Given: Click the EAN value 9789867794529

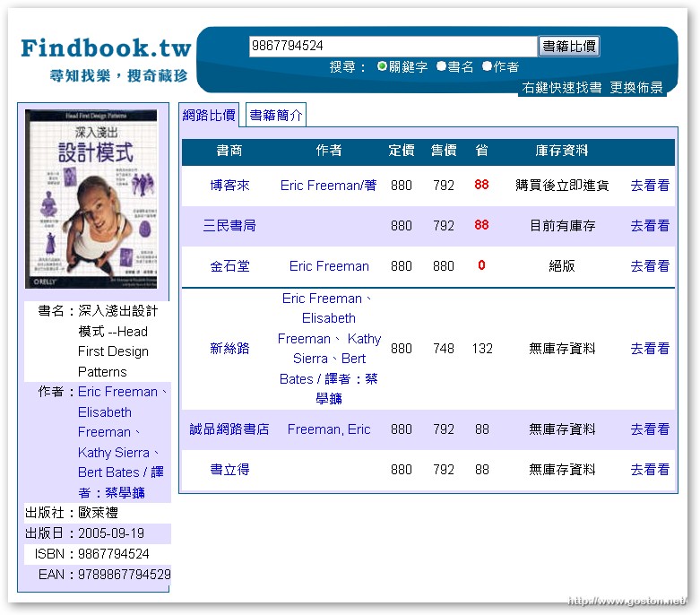Looking at the screenshot, I should coord(125,575).
